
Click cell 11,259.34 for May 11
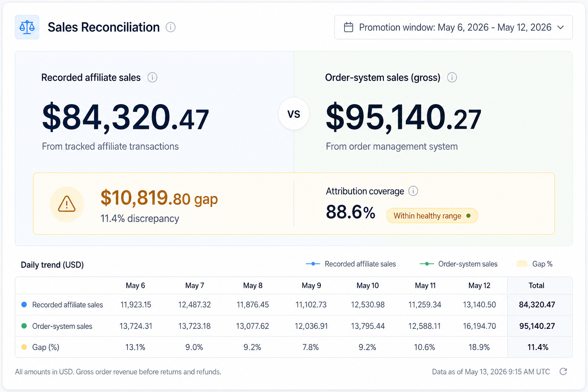425,305
